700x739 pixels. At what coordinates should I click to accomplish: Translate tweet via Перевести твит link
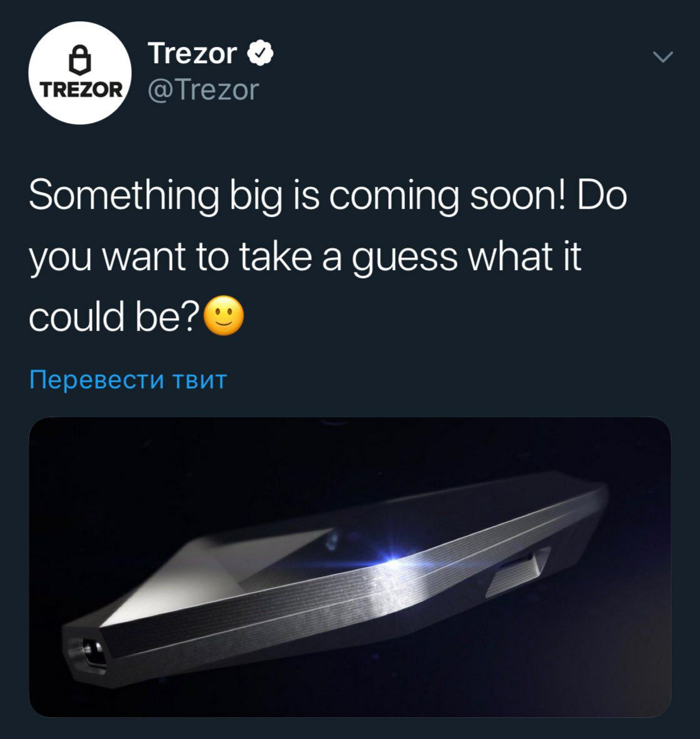point(128,379)
